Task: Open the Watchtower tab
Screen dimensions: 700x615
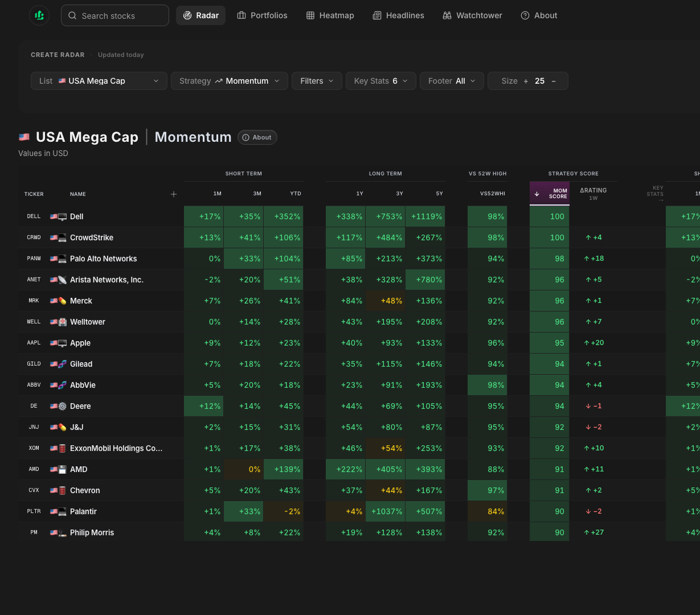Action: [x=472, y=15]
